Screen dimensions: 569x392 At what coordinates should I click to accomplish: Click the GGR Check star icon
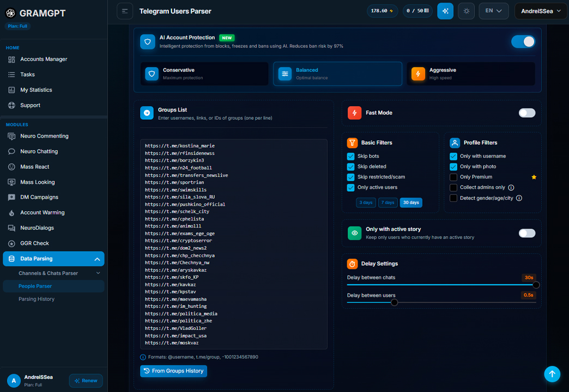coord(11,243)
